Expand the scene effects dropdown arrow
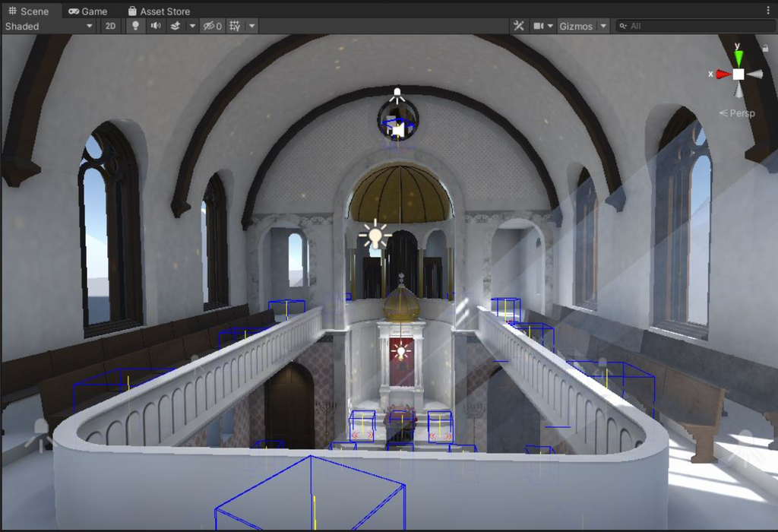 tap(192, 26)
